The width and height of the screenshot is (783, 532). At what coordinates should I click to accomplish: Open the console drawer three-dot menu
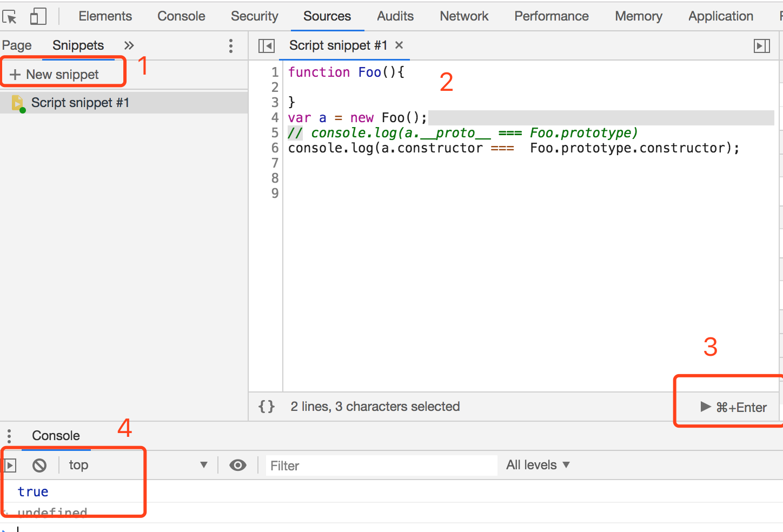tap(9, 436)
